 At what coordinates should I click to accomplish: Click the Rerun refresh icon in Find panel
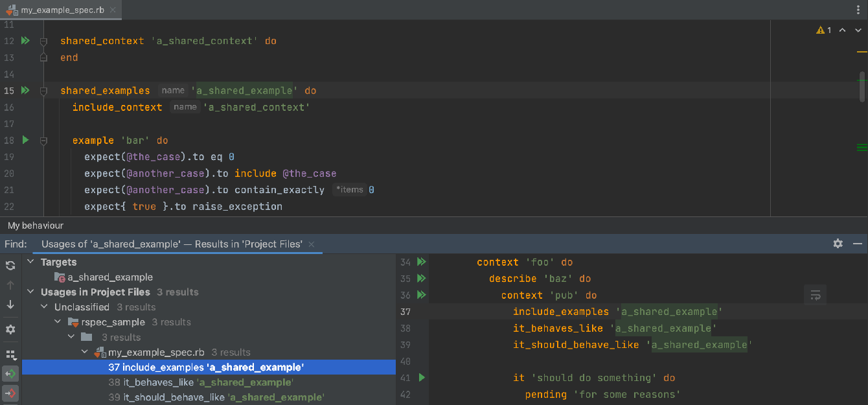pyautogui.click(x=10, y=265)
